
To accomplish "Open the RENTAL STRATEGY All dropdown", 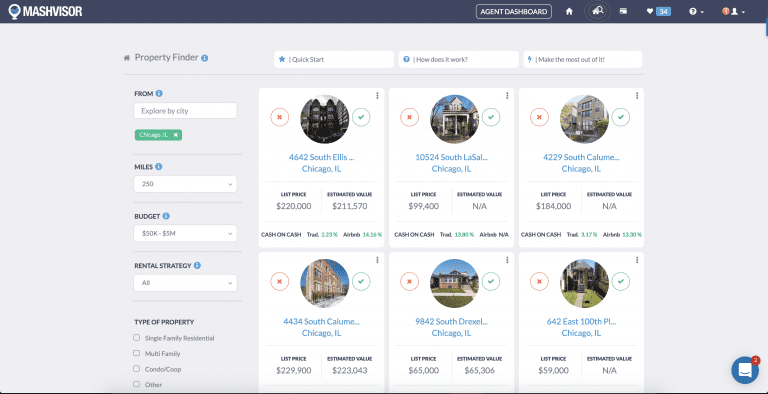I will (x=185, y=283).
